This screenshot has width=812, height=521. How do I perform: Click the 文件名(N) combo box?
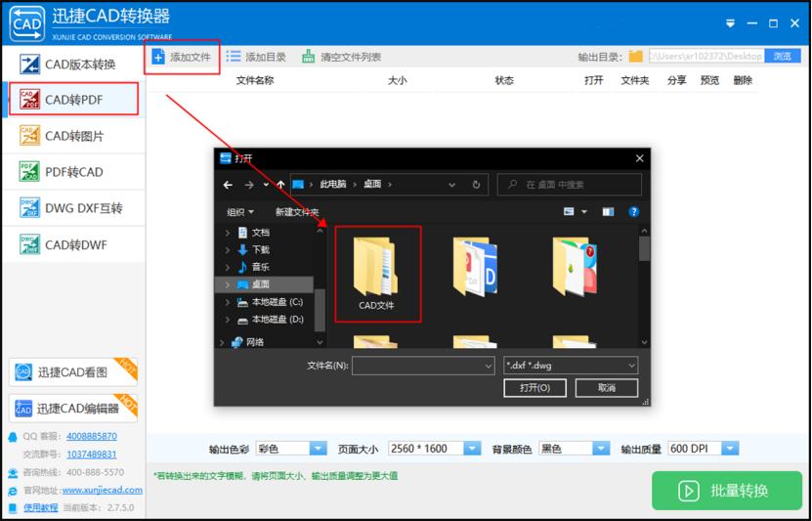423,366
